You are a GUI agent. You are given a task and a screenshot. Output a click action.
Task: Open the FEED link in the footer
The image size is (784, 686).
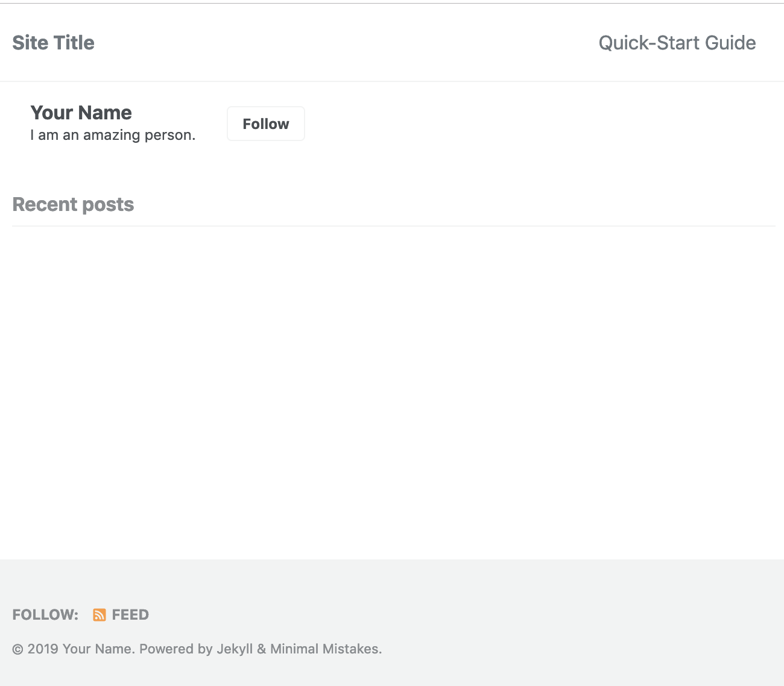click(x=121, y=615)
